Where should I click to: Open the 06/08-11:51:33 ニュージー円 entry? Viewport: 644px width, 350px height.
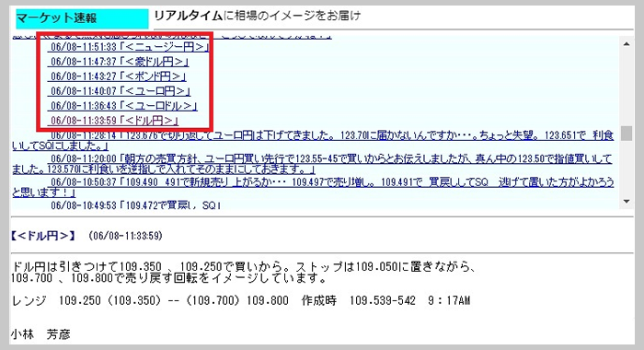pyautogui.click(x=130, y=47)
